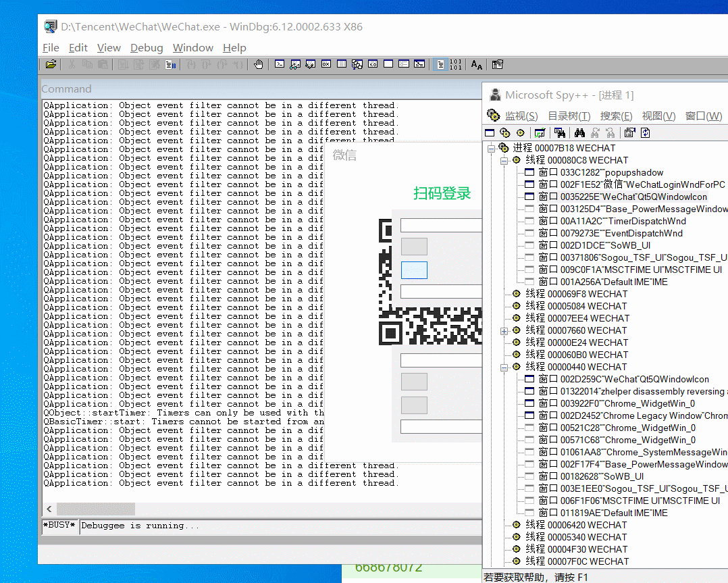Click the Open Source File icon in WinDbg
728x583 pixels.
point(51,65)
